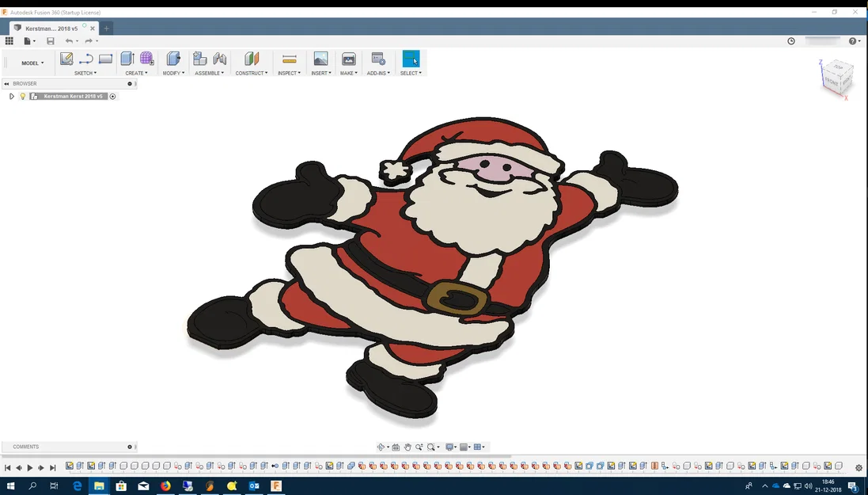This screenshot has width=868, height=495.
Task: Step timeline back one feature
Action: tap(19, 468)
